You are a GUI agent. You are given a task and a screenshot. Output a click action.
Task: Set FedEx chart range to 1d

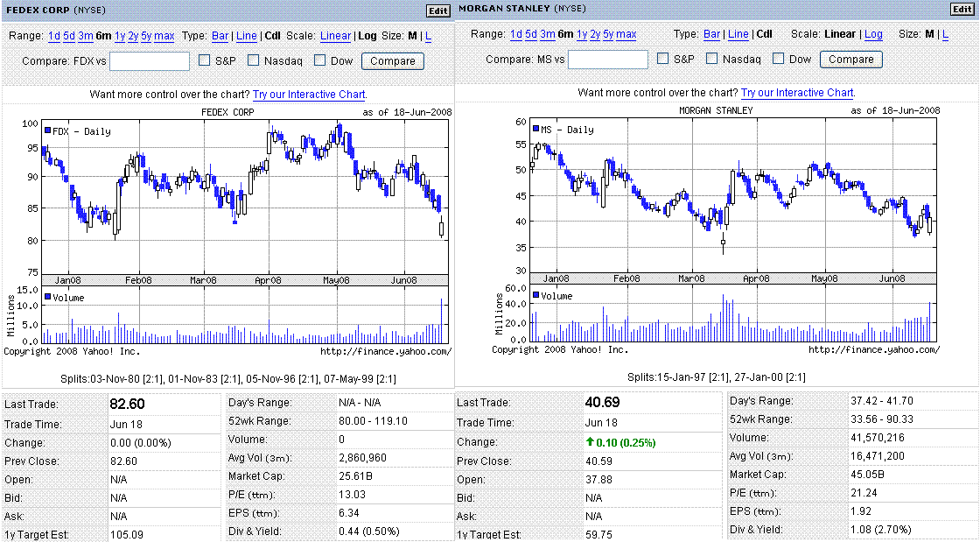tap(54, 36)
